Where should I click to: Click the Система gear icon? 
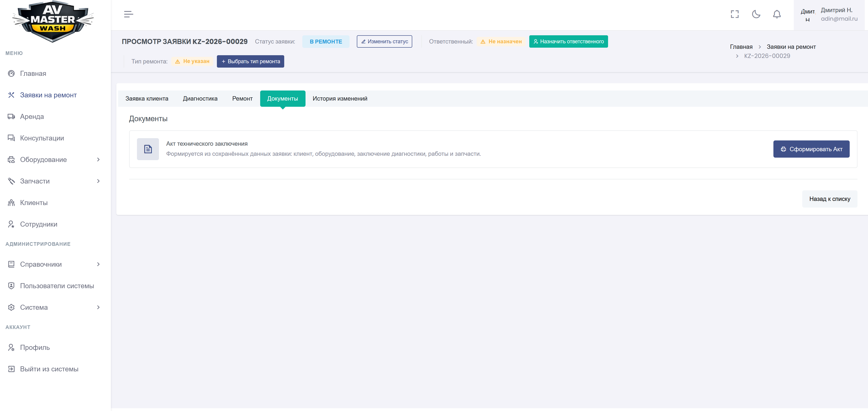point(11,307)
